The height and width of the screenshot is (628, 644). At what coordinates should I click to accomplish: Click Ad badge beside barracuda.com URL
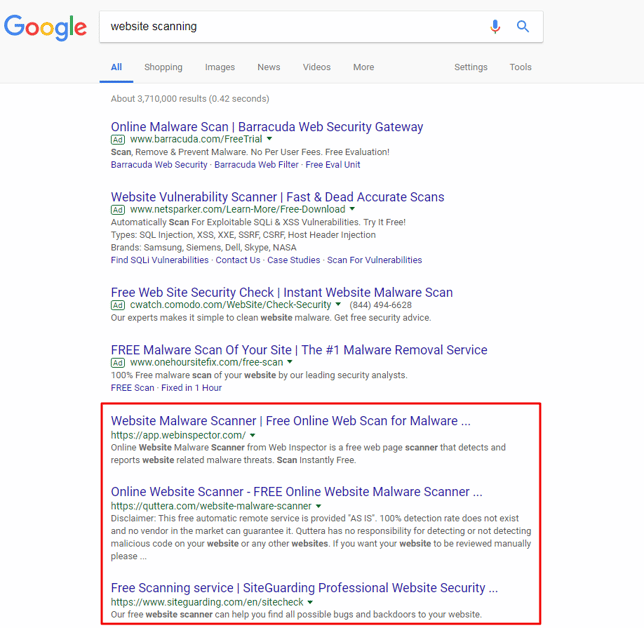coord(117,140)
